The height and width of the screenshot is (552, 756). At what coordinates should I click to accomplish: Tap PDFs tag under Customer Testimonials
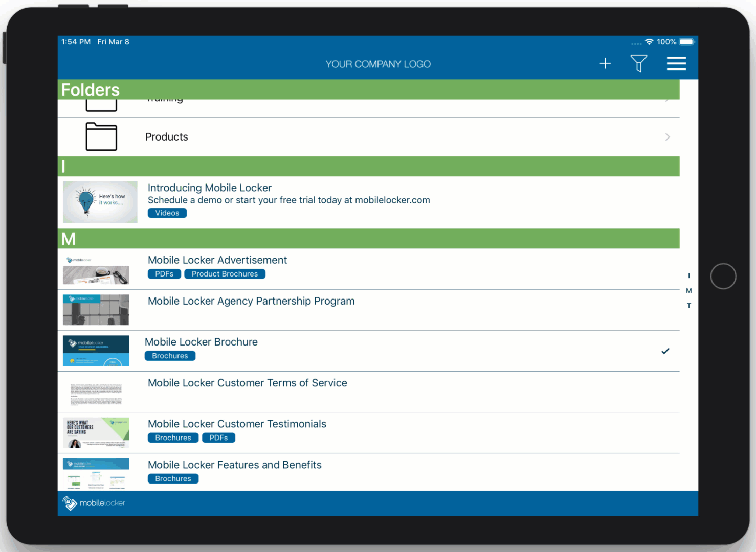218,438
